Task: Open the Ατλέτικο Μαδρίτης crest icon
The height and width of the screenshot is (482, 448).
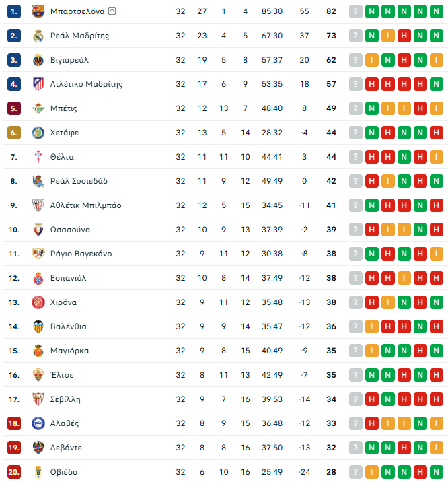Action: coord(38,84)
